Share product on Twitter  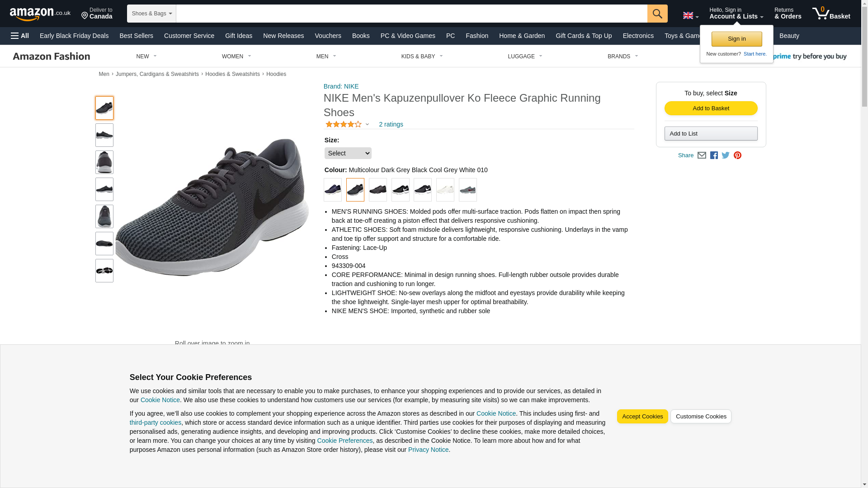point(726,155)
